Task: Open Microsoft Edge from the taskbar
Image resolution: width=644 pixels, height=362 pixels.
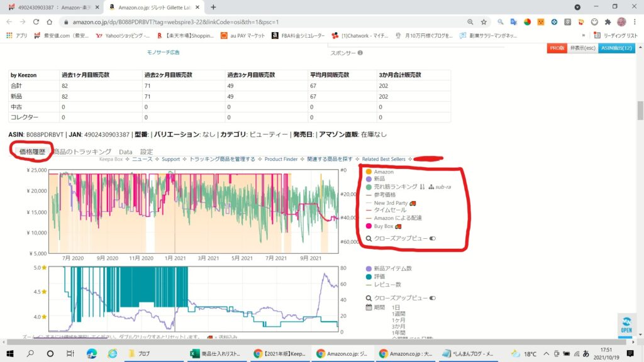Action: [x=92, y=353]
